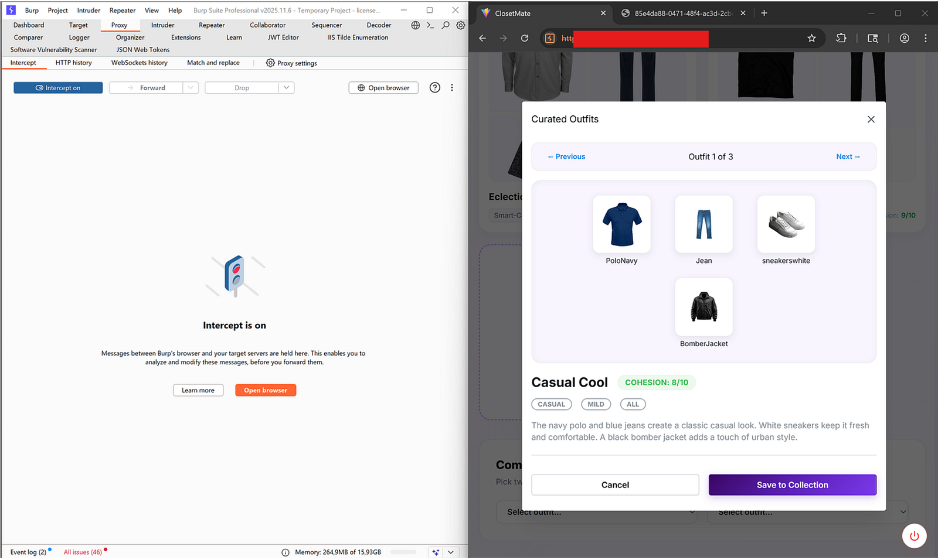Viewport: 938px width, 560px height.
Task: Toggle the CASUAL tag chip
Action: (551, 404)
